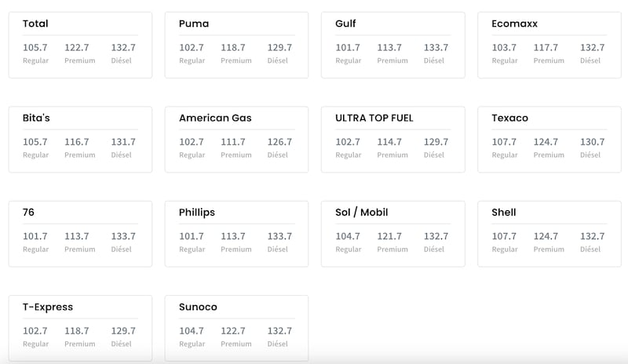Viewport: 628px width, 364px height.
Task: Select the 76 station heading
Action: (x=29, y=213)
